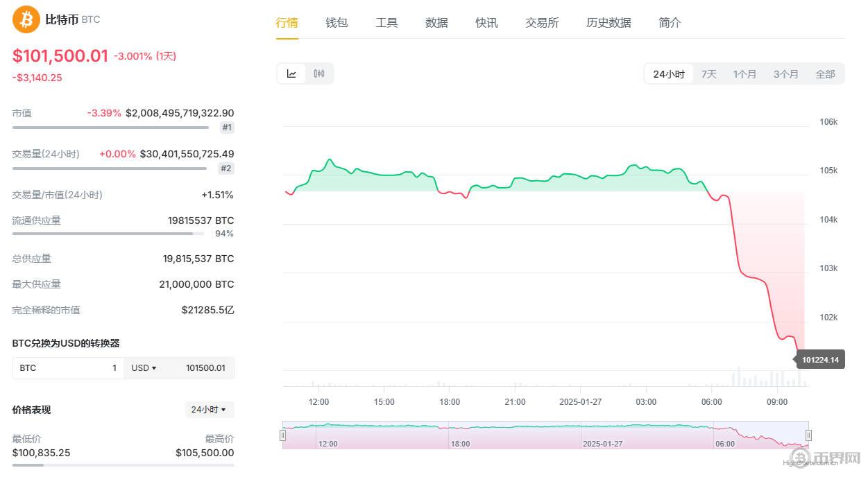Open the USD currency dropdown
The width and height of the screenshot is (868, 477).
[144, 368]
